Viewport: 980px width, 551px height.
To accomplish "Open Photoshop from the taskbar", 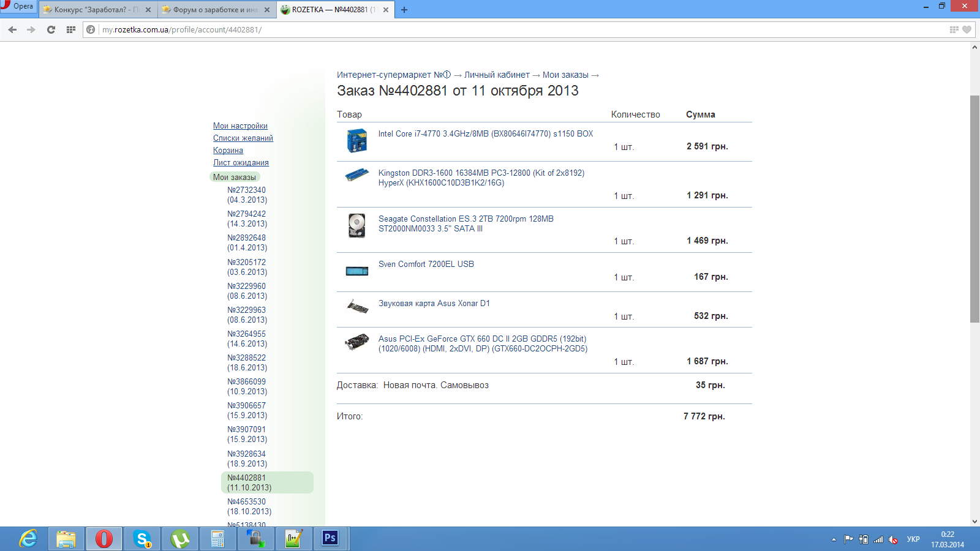I will pos(330,539).
